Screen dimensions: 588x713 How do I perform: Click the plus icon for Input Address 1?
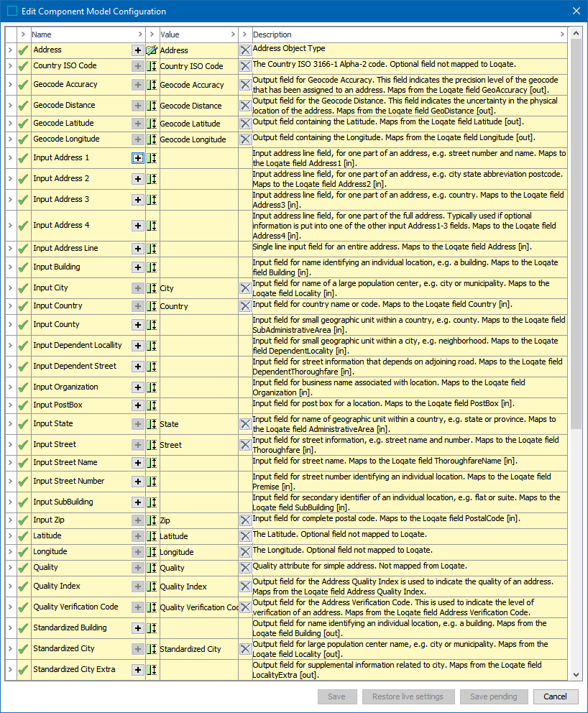[138, 158]
